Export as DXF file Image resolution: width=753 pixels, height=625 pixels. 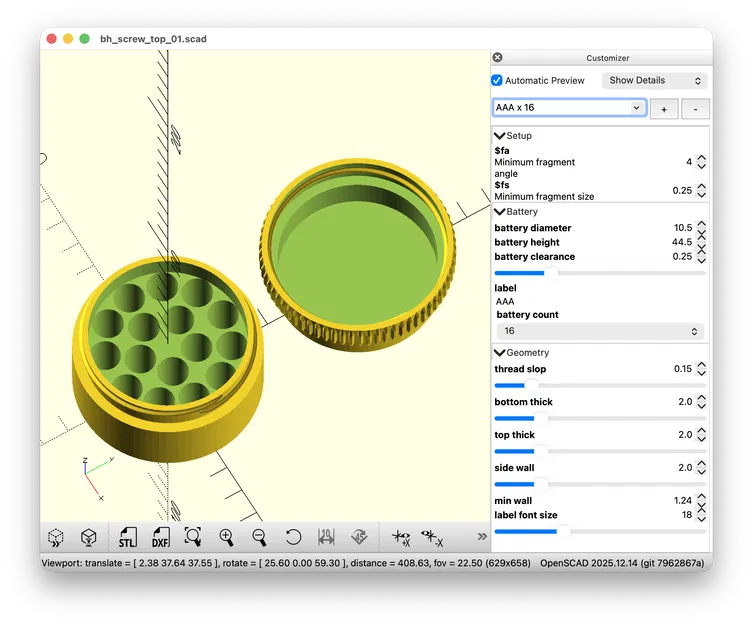point(160,537)
